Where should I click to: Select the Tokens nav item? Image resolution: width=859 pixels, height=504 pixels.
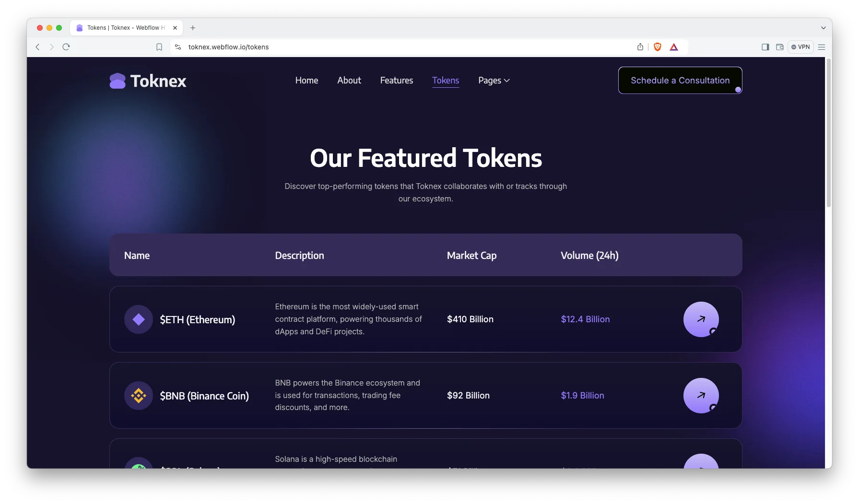click(446, 81)
